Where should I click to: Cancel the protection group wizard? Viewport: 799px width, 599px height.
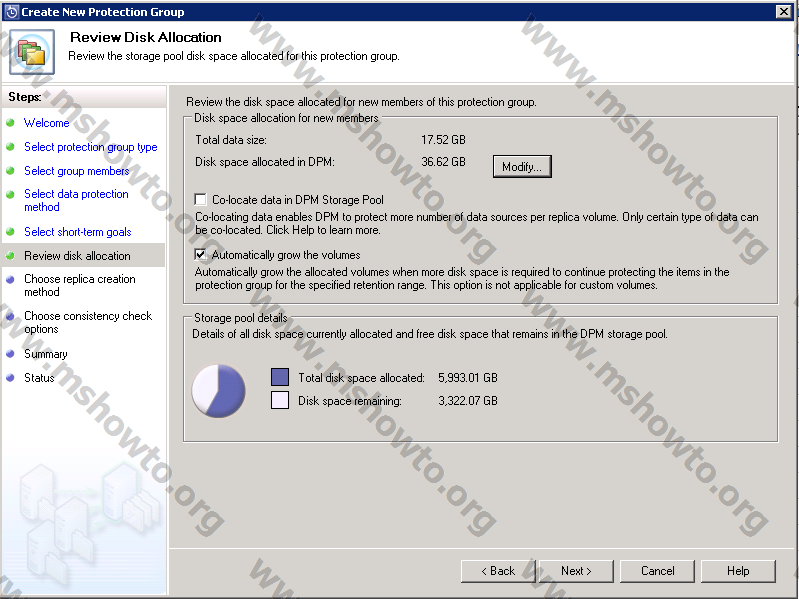point(657,571)
